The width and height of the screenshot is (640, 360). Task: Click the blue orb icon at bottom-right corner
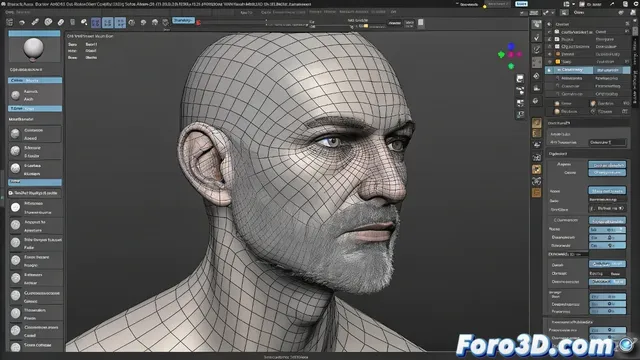(x=627, y=344)
